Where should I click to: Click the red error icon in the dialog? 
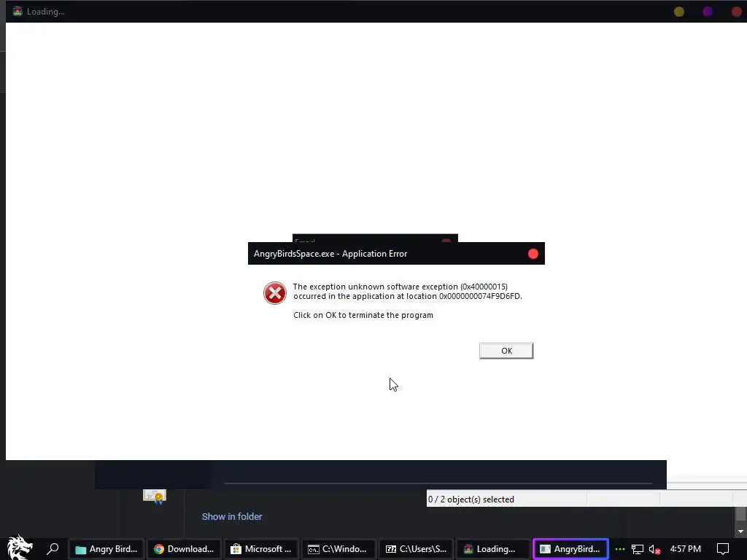(x=275, y=293)
